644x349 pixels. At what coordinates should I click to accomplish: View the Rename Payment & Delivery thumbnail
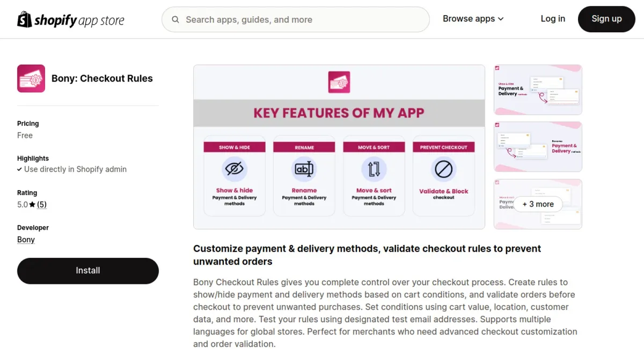click(x=538, y=147)
